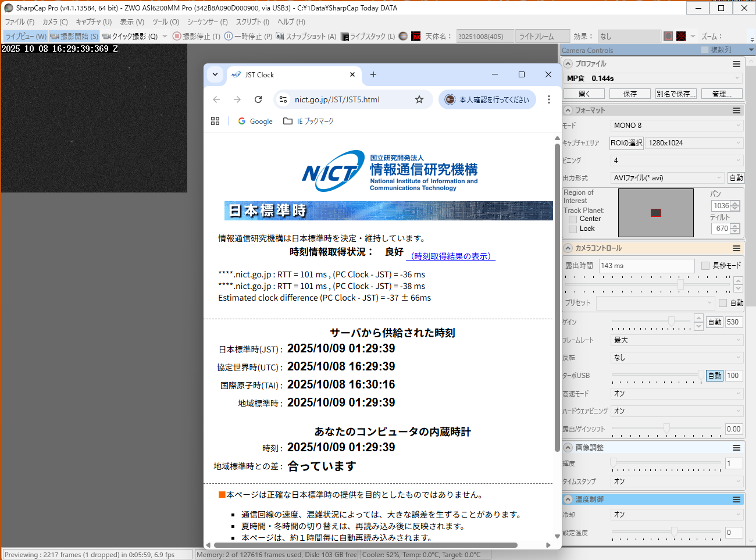Collapse the カメラコントロール section
The image size is (756, 560).
click(x=568, y=248)
